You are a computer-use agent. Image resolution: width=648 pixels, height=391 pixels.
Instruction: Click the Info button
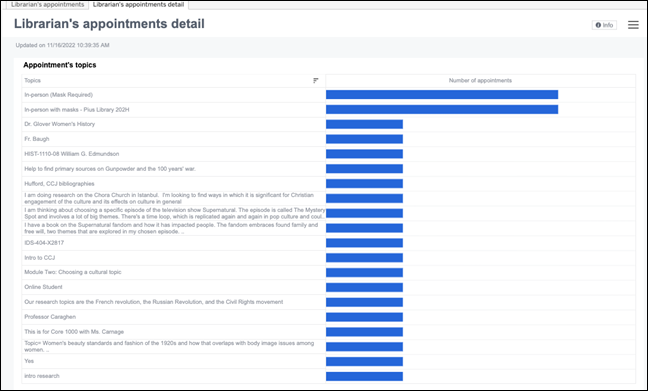(x=604, y=25)
